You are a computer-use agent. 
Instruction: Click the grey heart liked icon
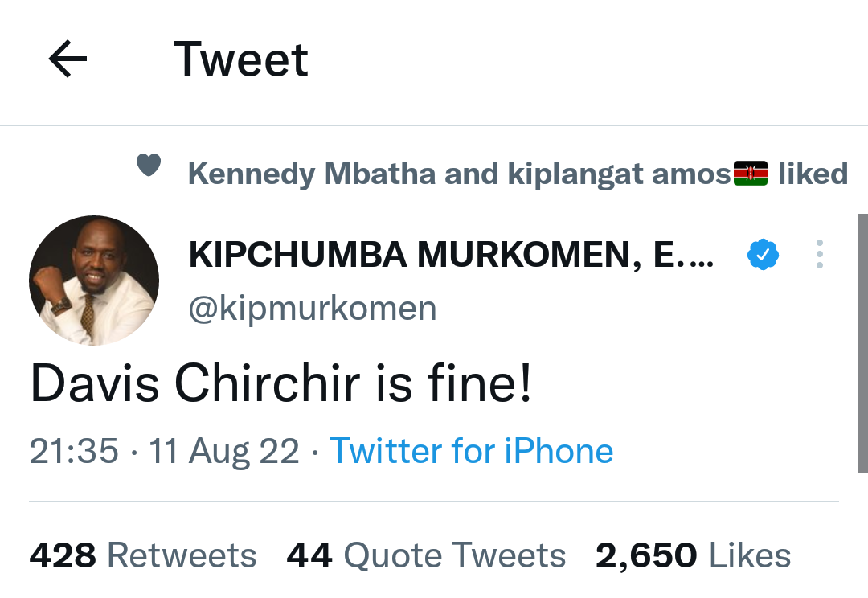(x=149, y=166)
